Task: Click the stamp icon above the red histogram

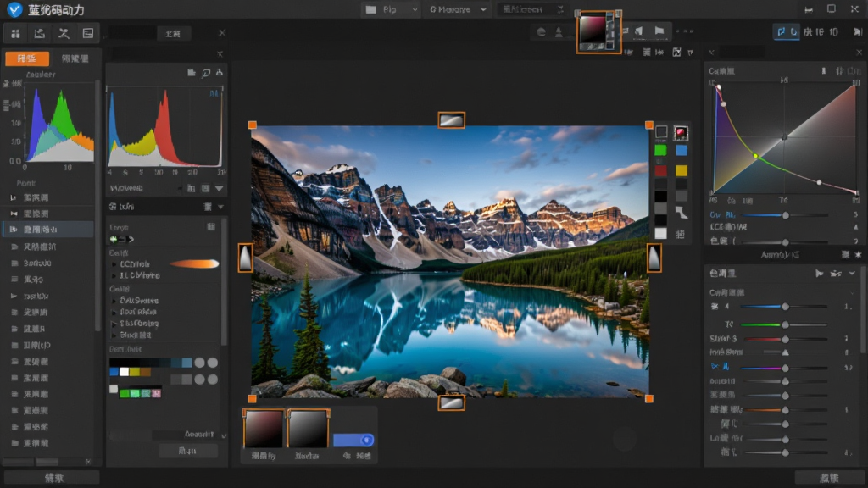Action: coord(220,73)
